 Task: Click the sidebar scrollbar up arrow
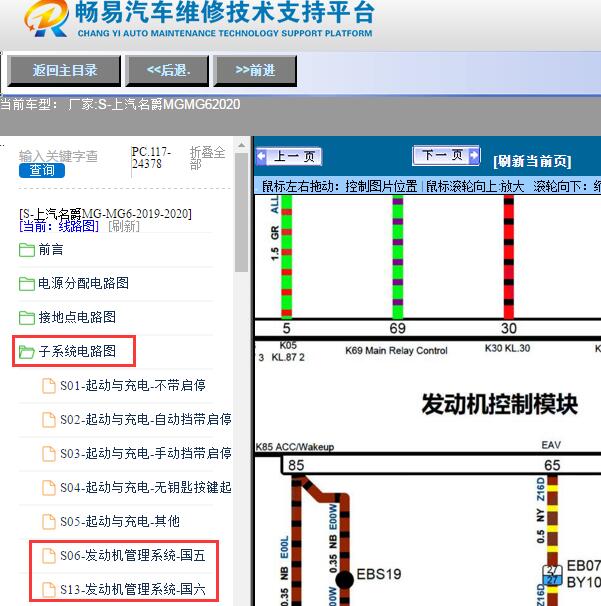[242, 146]
